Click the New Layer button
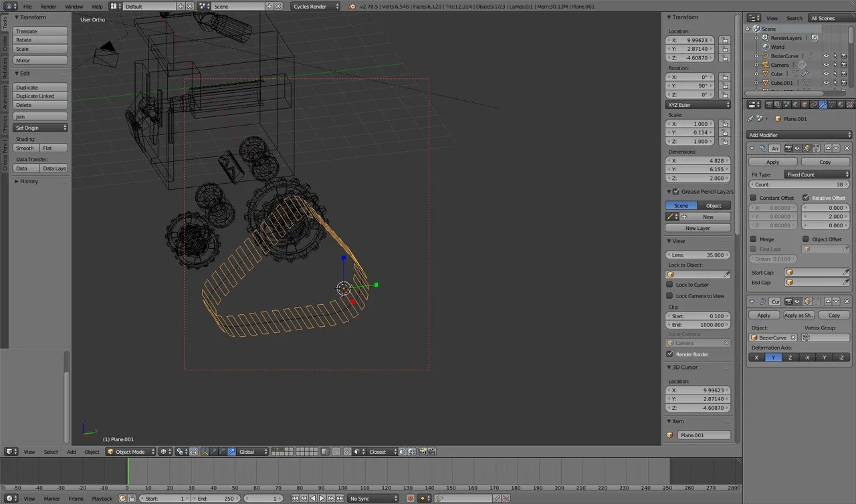The width and height of the screenshot is (856, 504). [698, 228]
